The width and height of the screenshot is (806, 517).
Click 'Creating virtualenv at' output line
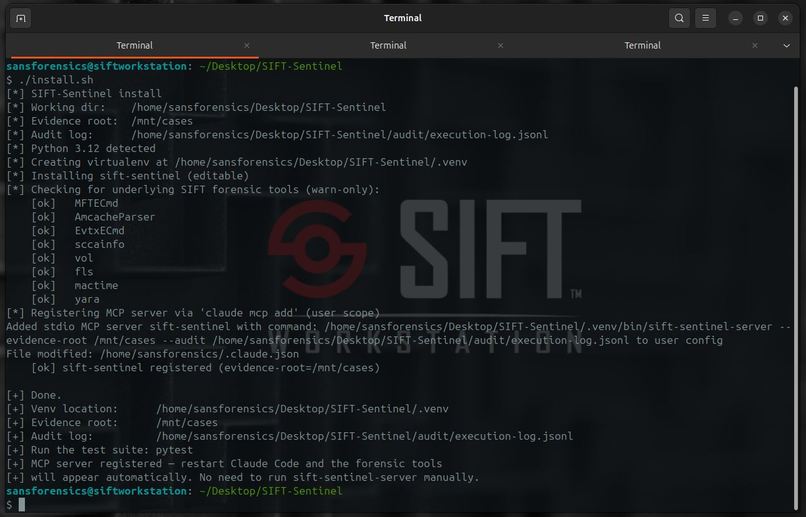(236, 162)
